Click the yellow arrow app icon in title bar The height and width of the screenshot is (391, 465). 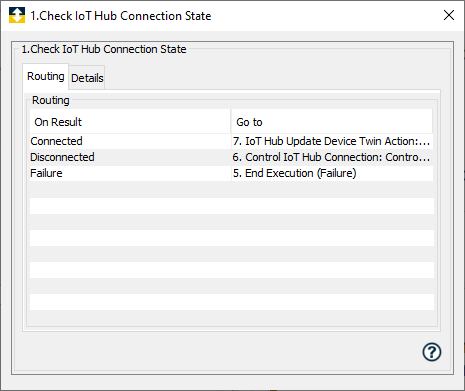(x=17, y=15)
